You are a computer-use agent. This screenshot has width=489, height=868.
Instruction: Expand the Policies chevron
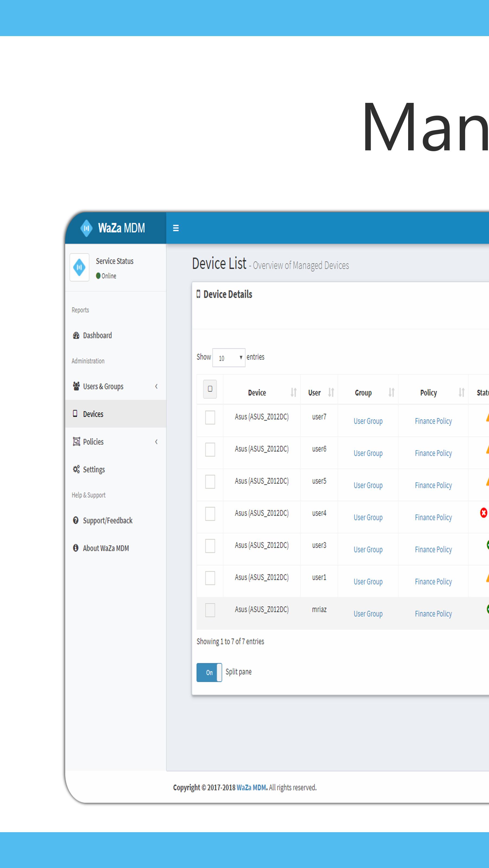[156, 441]
